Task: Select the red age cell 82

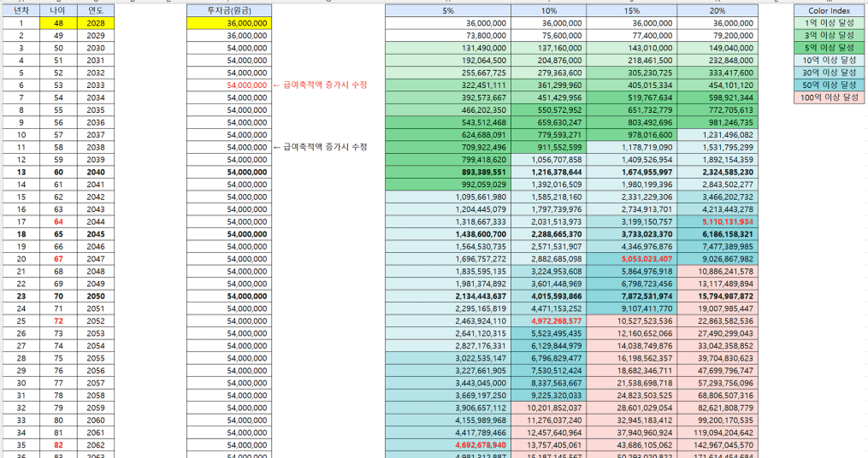Action: click(x=58, y=444)
